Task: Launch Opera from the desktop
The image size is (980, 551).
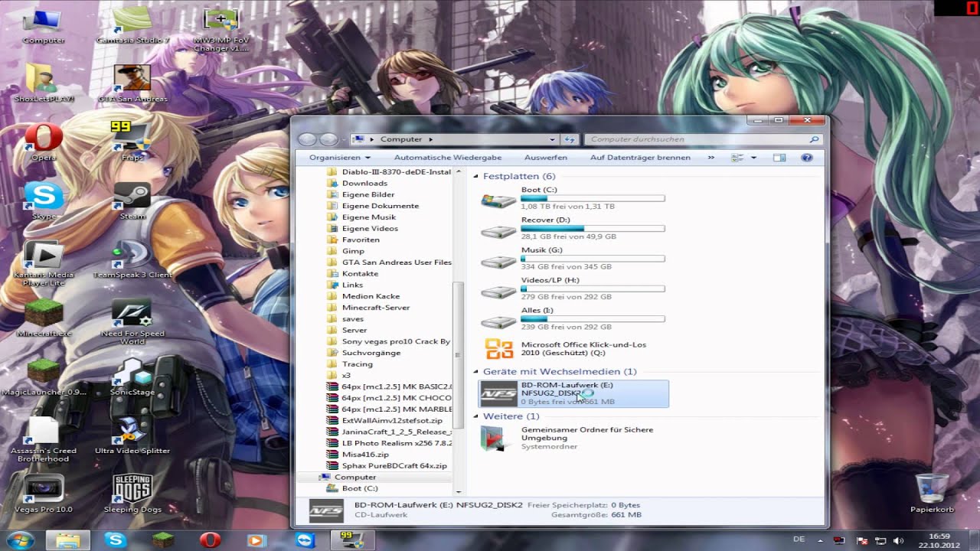Action: 43,142
